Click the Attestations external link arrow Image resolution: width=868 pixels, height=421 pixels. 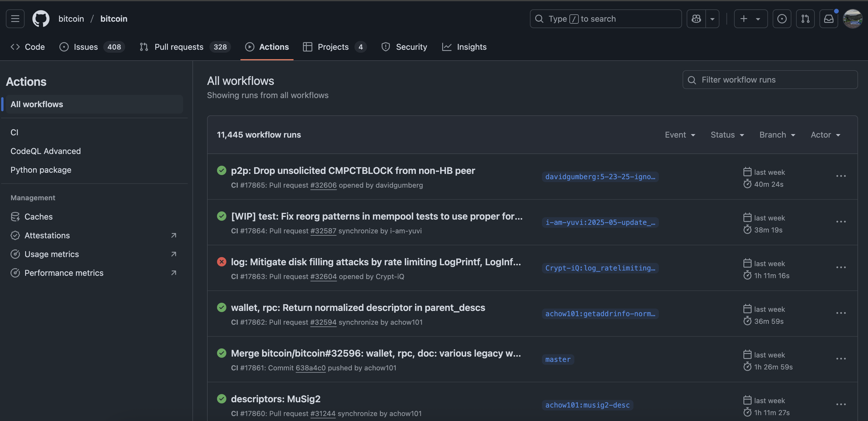[x=173, y=235]
